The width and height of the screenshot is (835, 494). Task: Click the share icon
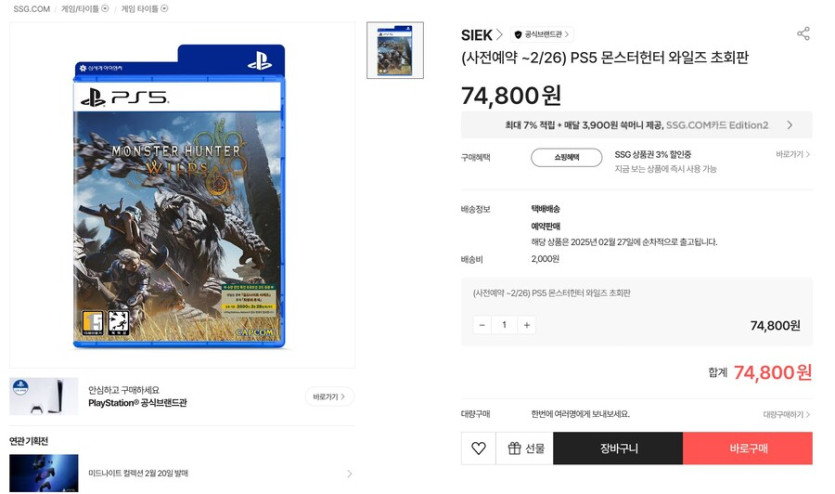(x=803, y=34)
